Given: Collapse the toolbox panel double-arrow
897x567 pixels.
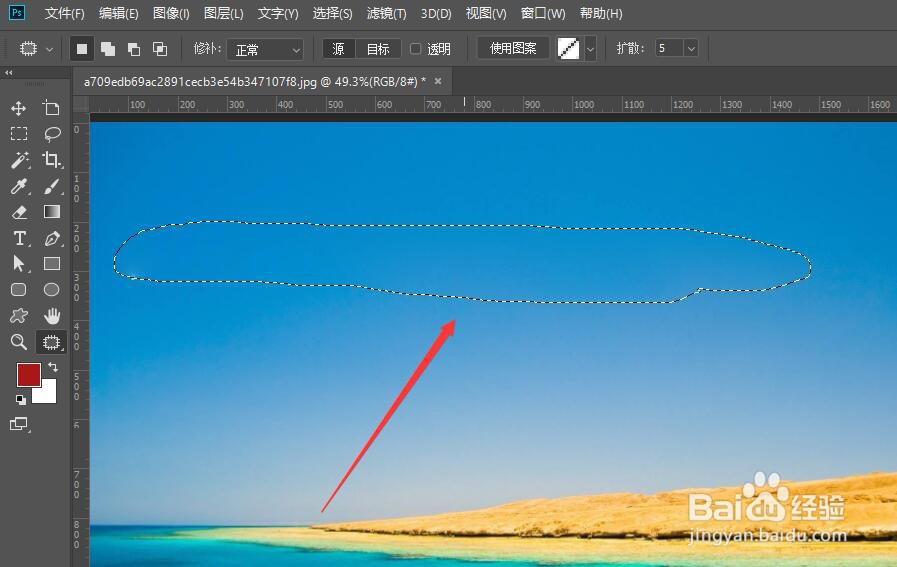Looking at the screenshot, I should click(8, 73).
